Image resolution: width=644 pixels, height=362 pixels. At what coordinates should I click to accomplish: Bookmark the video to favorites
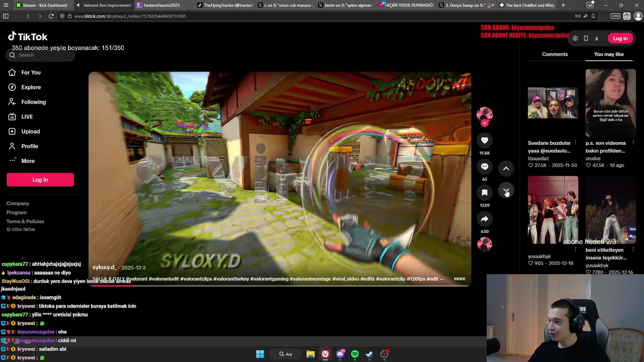(x=485, y=193)
